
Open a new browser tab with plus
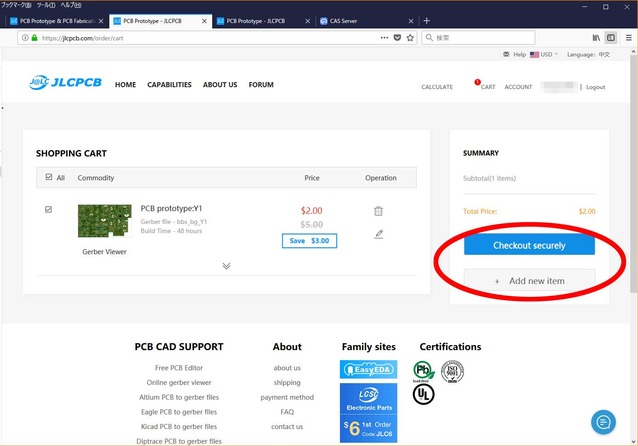click(x=426, y=21)
